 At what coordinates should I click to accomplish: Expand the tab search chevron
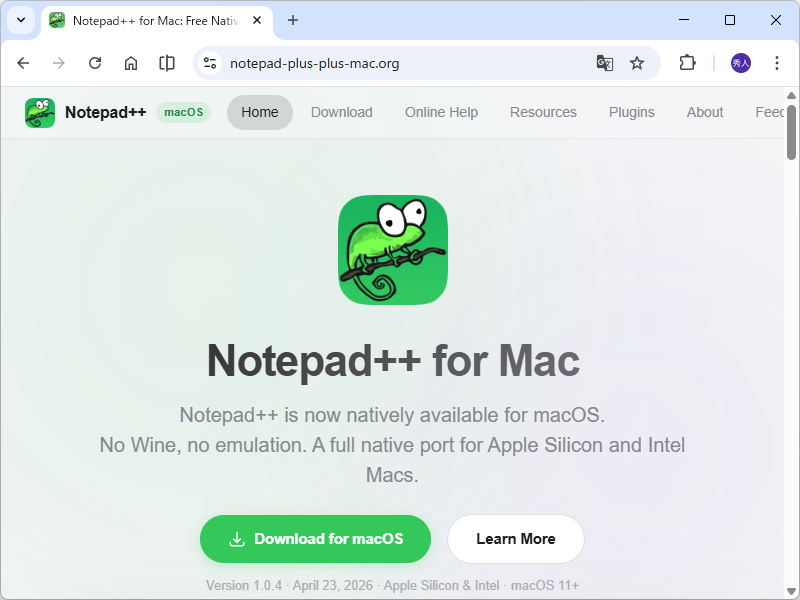(21, 20)
